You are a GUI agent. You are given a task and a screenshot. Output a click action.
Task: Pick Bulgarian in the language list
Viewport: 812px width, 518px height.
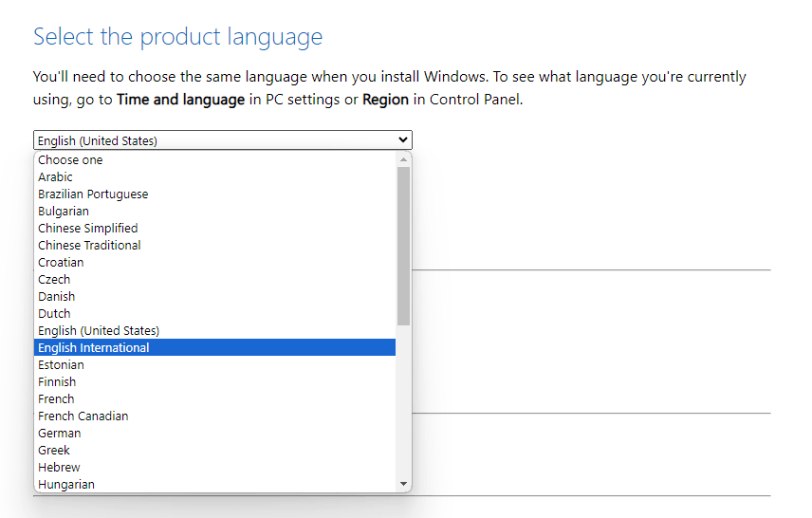[215, 212]
